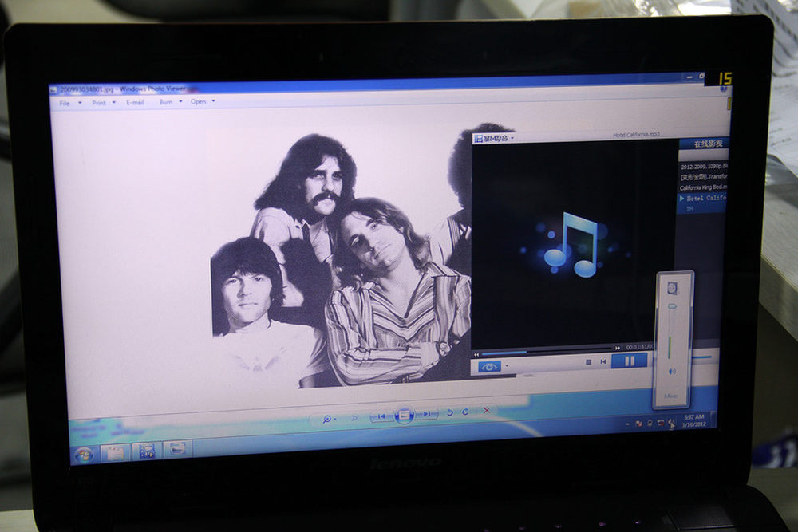Open dropdown beside the eye button
This screenshot has height=532, width=798.
[507, 365]
